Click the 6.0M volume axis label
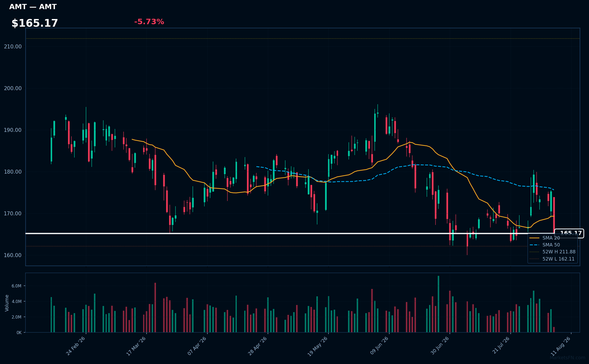The width and height of the screenshot is (589, 364). 17,286
